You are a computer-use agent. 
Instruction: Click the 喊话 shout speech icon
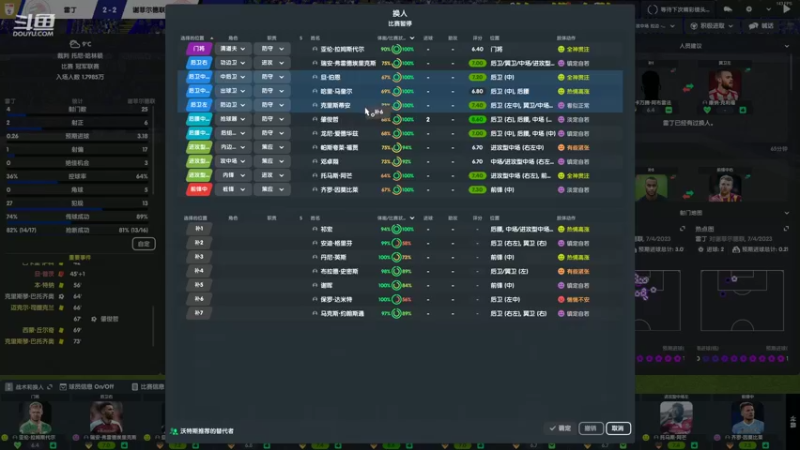(x=753, y=26)
